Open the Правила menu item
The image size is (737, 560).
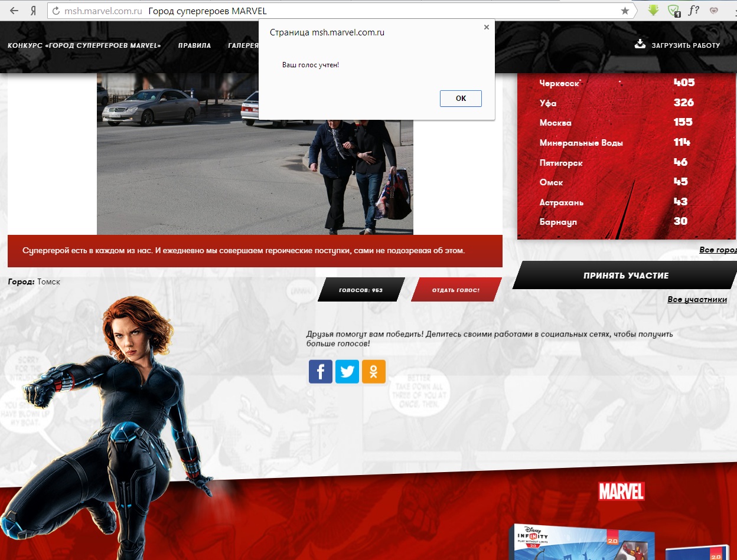pos(194,45)
